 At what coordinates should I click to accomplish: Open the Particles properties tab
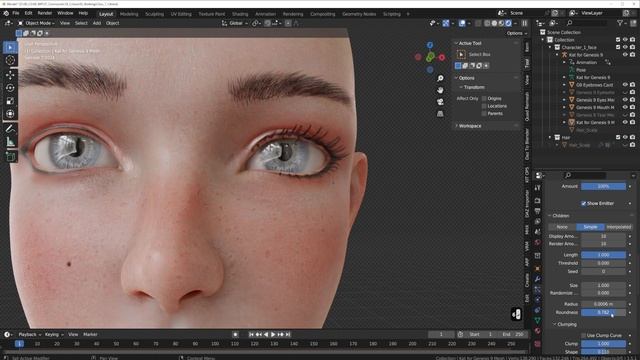click(538, 289)
